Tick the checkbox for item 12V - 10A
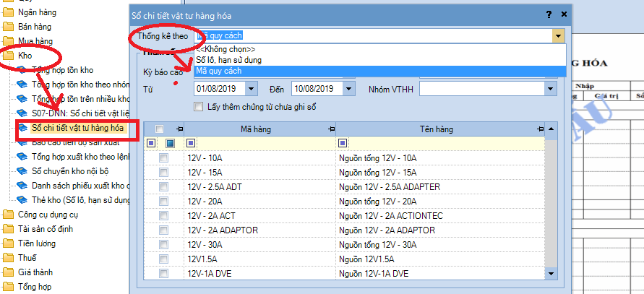644x294 pixels. 164,157
